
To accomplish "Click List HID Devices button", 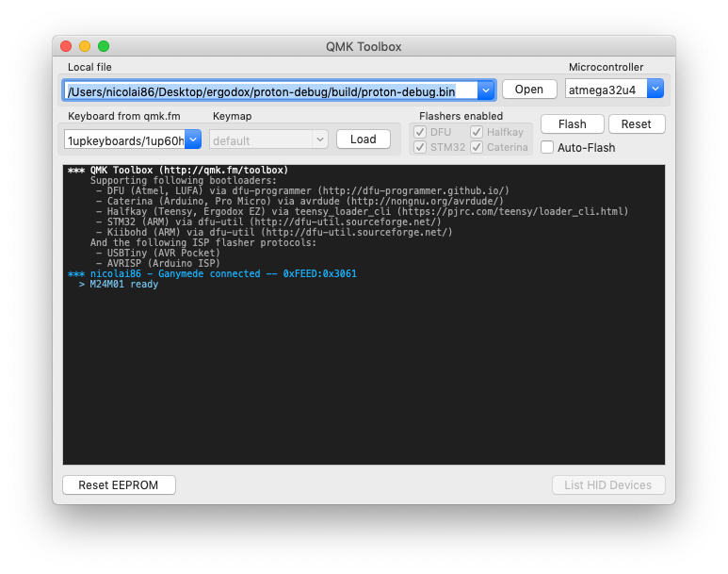I will [608, 484].
